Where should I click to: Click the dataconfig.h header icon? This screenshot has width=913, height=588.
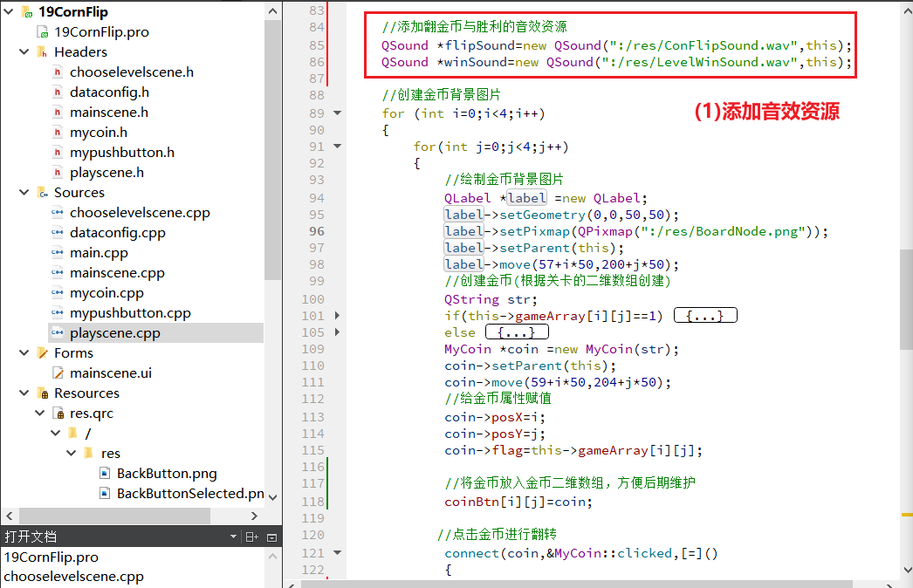(x=57, y=92)
